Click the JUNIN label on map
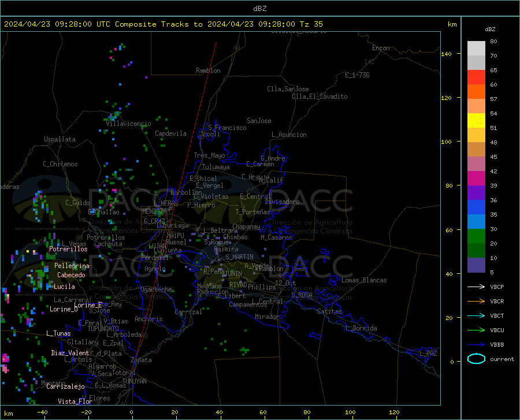 233,274
